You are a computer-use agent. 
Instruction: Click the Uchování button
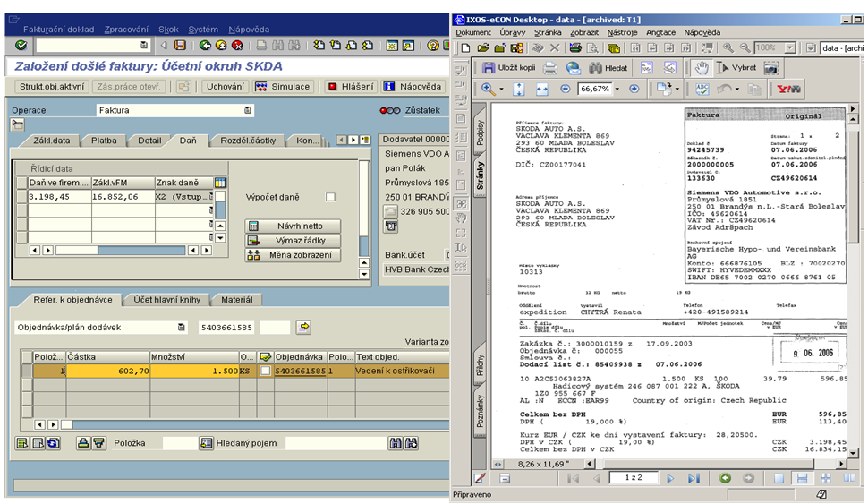point(226,87)
